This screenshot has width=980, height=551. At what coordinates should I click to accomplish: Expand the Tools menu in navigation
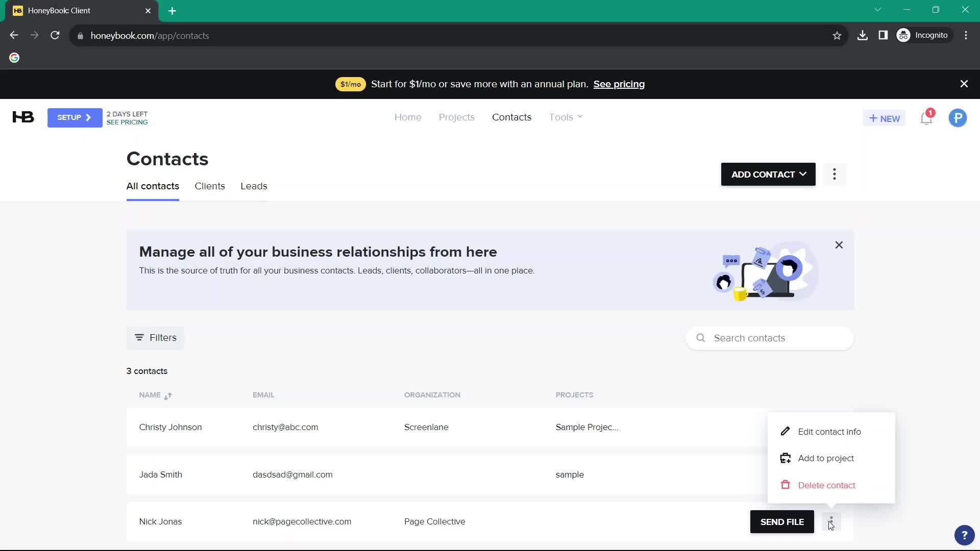[x=566, y=117]
